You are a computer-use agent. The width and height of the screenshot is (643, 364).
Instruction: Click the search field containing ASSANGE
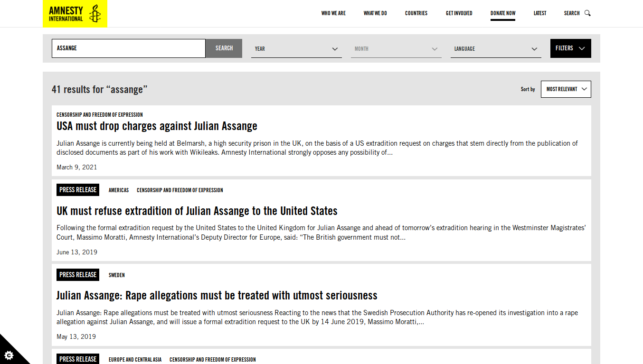129,48
